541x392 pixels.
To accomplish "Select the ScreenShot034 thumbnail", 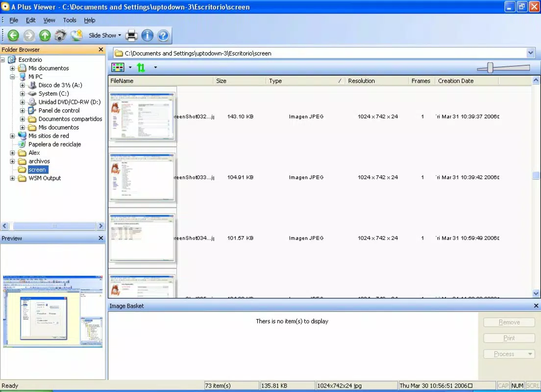I will click(142, 238).
